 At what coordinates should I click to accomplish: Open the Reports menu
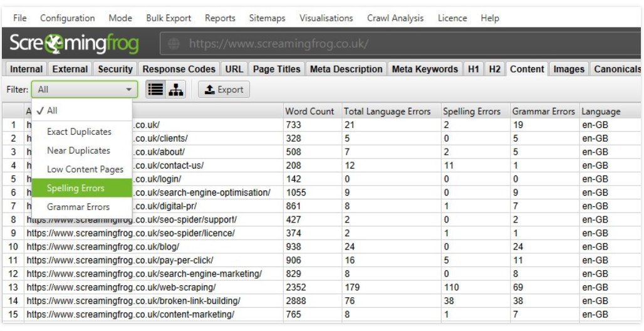click(x=220, y=18)
